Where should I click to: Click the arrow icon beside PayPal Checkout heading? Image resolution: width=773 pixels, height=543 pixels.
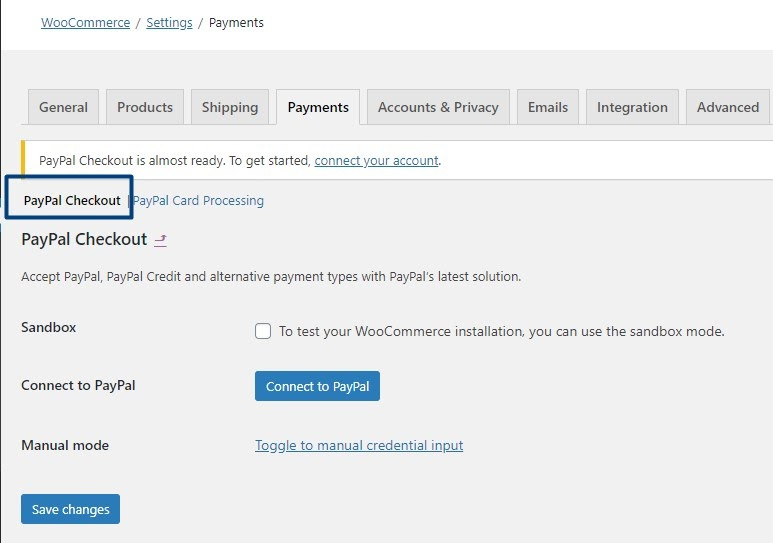[161, 240]
